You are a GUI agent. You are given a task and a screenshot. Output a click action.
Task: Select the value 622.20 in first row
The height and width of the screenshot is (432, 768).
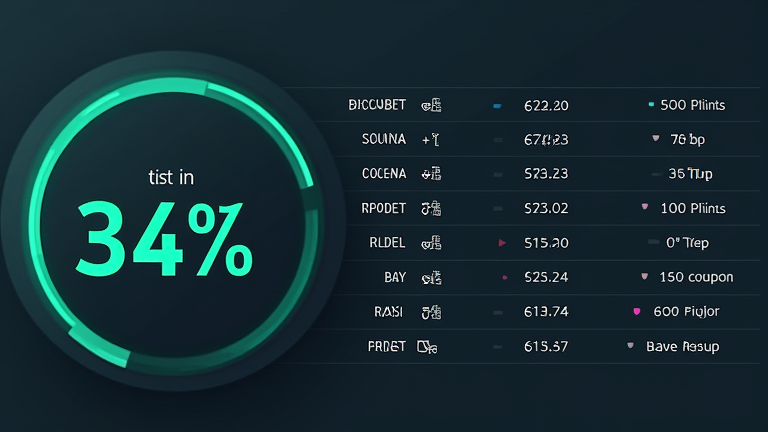click(x=546, y=106)
